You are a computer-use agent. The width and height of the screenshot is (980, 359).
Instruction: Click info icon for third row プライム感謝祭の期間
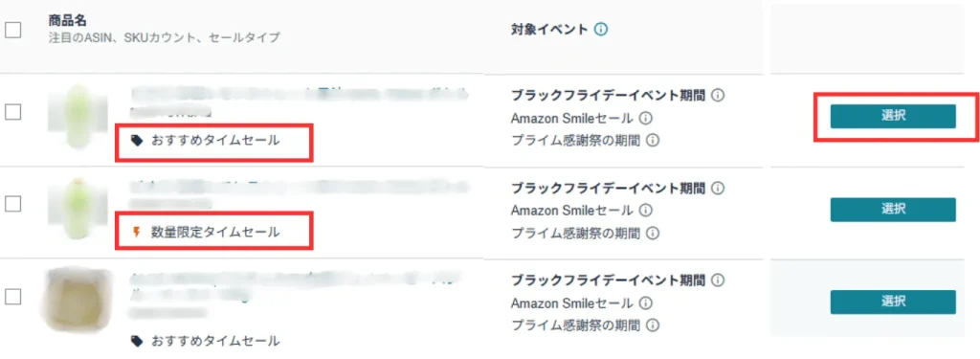653,325
